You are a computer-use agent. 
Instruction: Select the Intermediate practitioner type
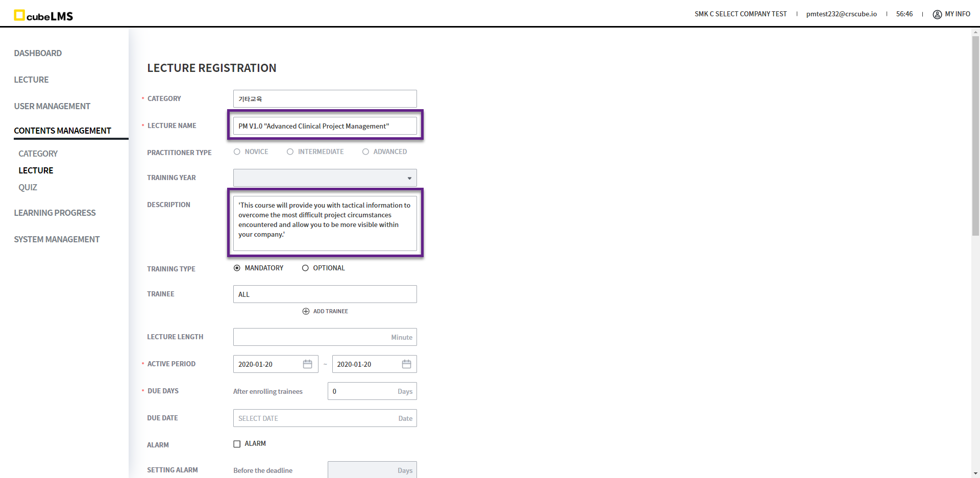tap(290, 152)
